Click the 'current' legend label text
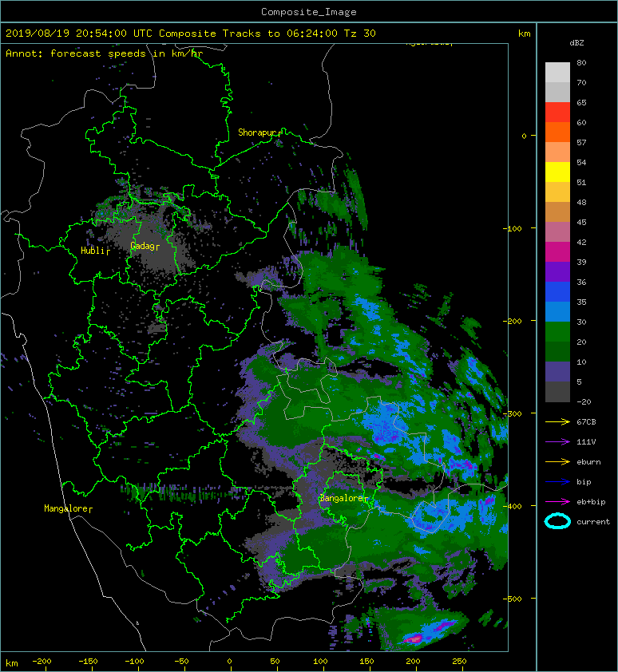Screen dimensions: 618x672 click(x=593, y=522)
